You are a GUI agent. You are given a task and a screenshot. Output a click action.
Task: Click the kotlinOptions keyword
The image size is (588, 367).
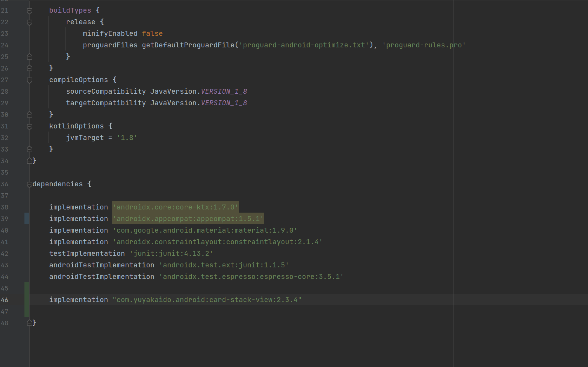[77, 126]
